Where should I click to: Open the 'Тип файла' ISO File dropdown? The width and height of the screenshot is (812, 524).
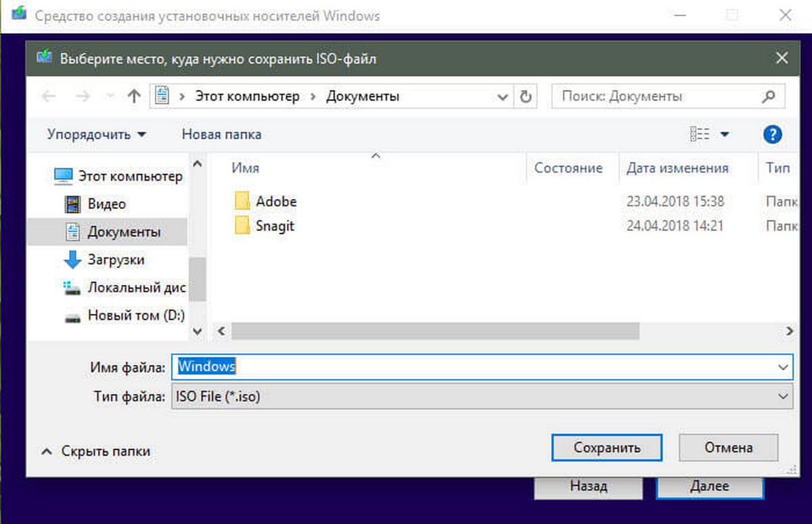pyautogui.click(x=482, y=397)
